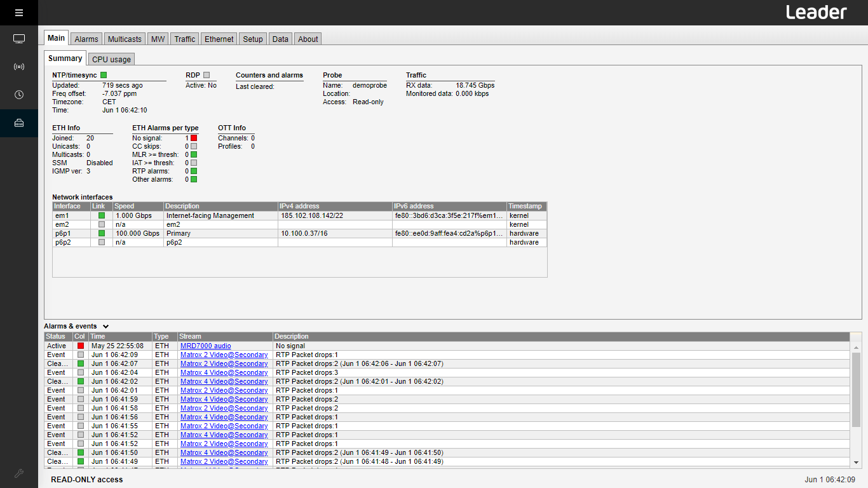Select the Internet-facing Management description cell
The height and width of the screenshot is (488, 868).
(x=220, y=215)
